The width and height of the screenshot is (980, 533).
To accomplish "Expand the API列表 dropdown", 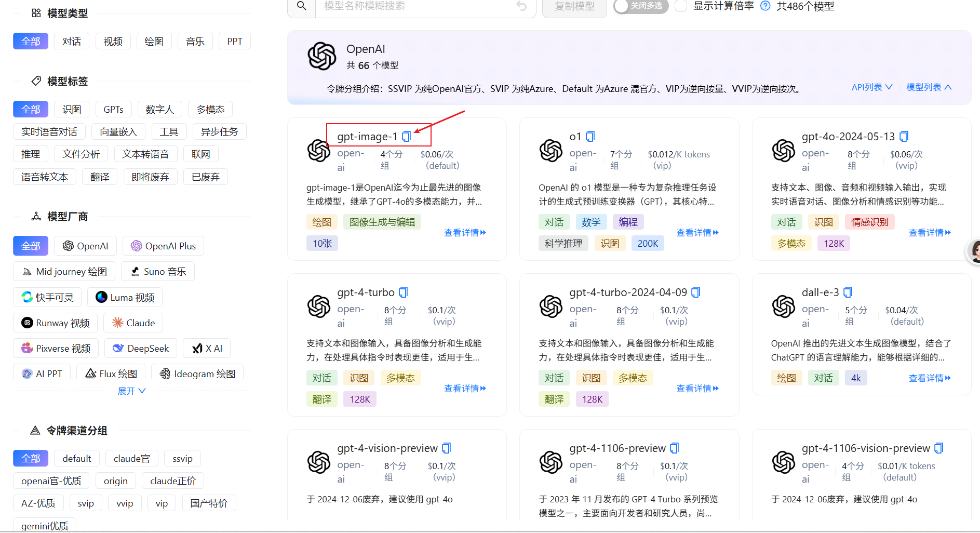I will pos(871,87).
